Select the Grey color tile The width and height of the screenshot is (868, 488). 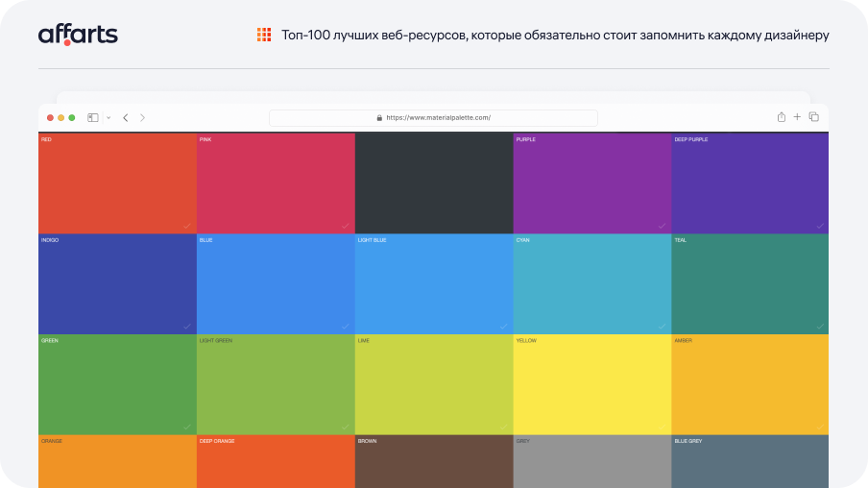pyautogui.click(x=592, y=461)
